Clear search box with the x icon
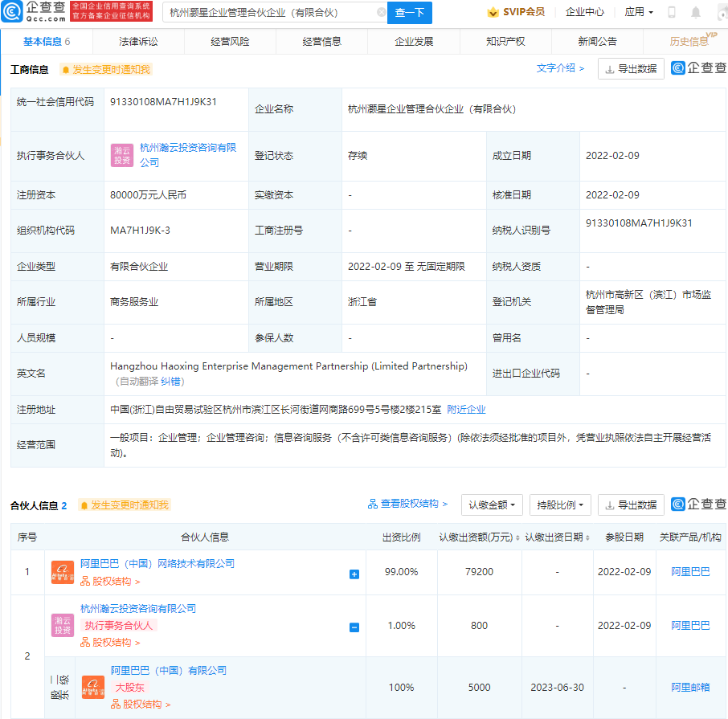Screen dimensions: 728x719 (x=380, y=13)
